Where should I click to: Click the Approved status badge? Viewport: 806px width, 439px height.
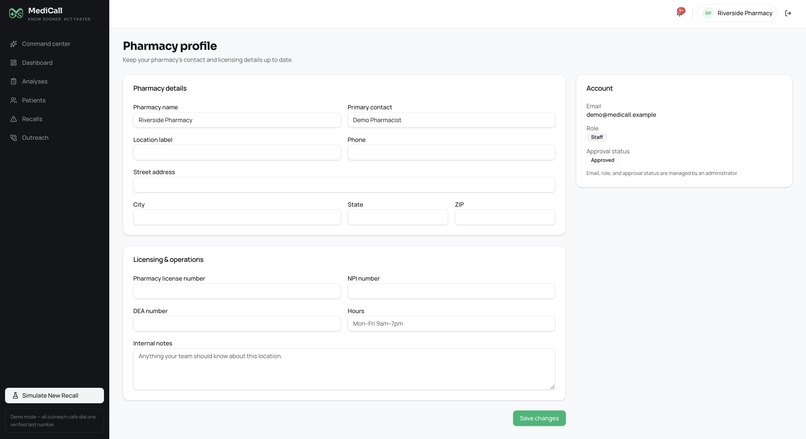tap(602, 160)
